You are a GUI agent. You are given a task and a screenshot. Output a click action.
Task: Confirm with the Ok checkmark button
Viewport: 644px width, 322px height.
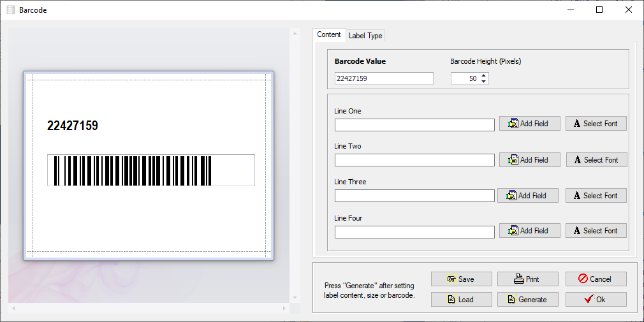[596, 300]
